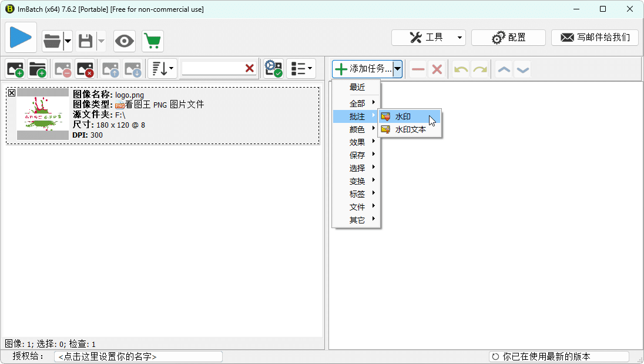Open the image preview eye icon
This screenshot has height=364, width=644.
[124, 41]
